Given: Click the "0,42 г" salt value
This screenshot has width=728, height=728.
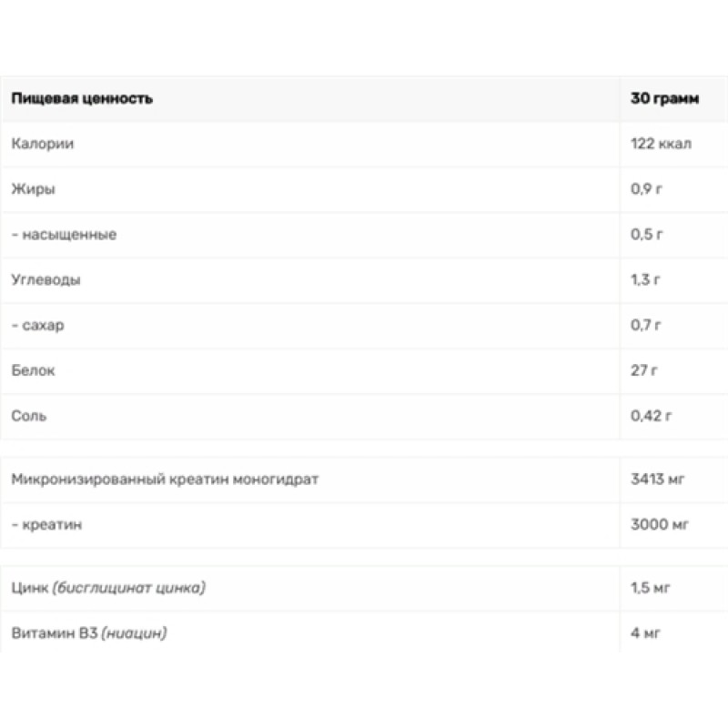Looking at the screenshot, I should pyautogui.click(x=651, y=416).
